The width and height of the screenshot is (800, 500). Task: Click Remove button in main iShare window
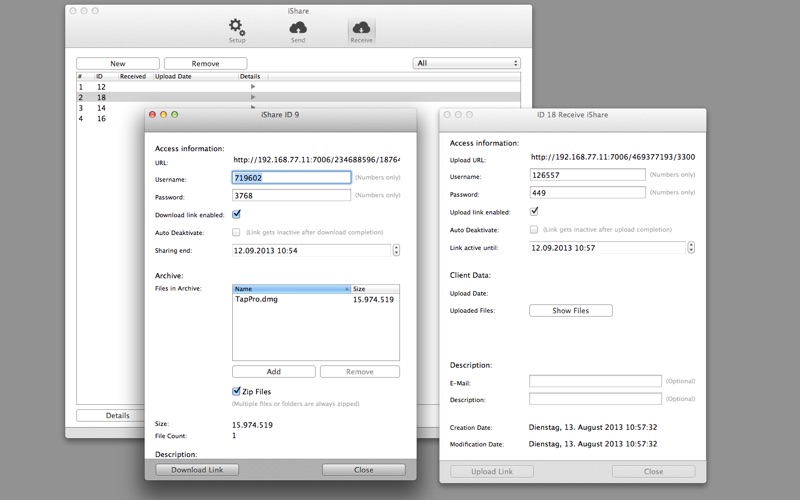point(206,63)
